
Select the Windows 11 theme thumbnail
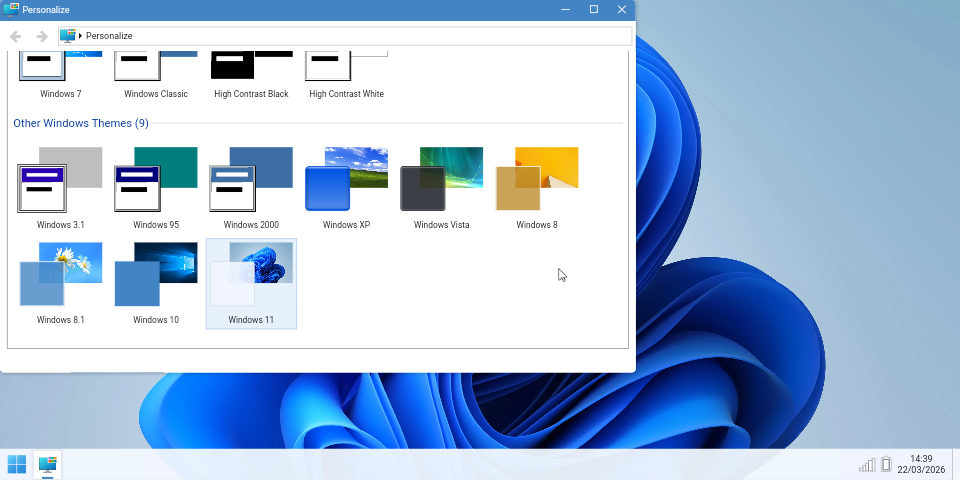pyautogui.click(x=251, y=274)
